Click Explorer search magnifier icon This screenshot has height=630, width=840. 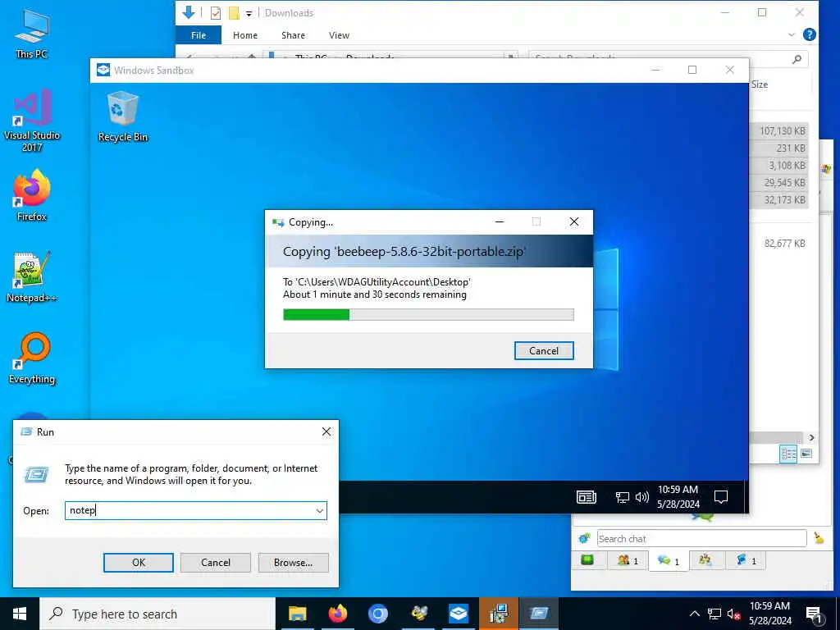797,59
